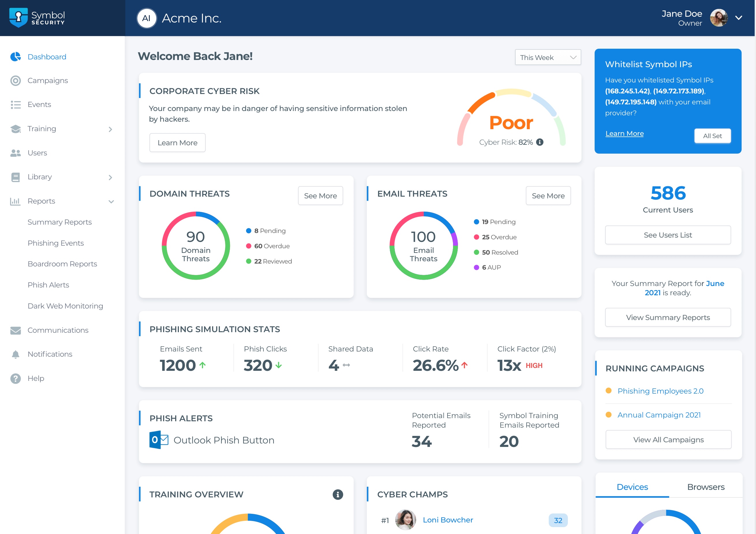This screenshot has width=756, height=534.
Task: Click the Emails Sent upward trend arrow
Action: [203, 365]
